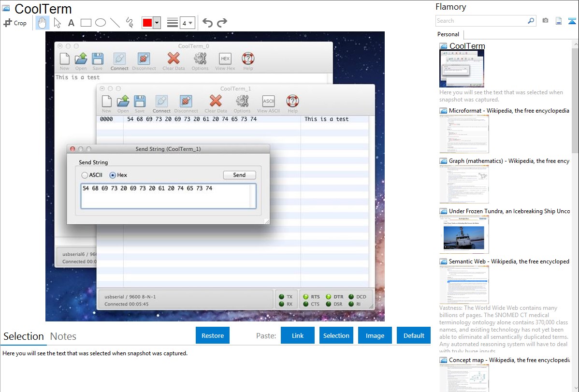579x392 pixels.
Task: Click into the Flamory search field
Action: pyautogui.click(x=481, y=21)
